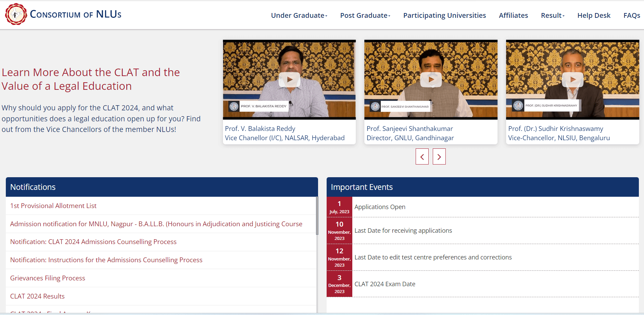Open CLAT 2024 Results notification
Viewport: 644px width, 315px height.
point(37,296)
